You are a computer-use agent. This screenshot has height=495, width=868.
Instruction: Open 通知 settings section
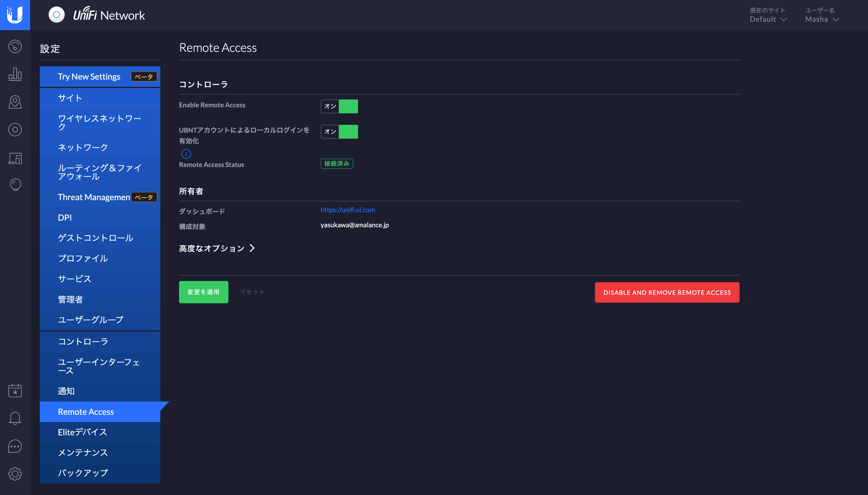point(100,391)
